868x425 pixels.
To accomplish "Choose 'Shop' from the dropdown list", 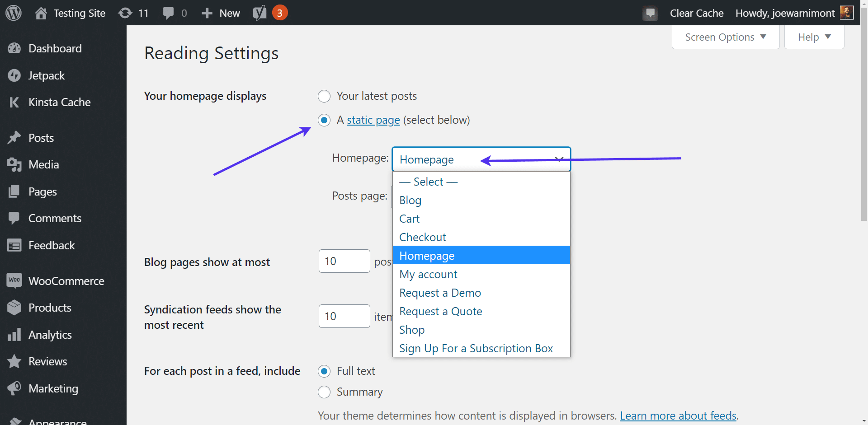I will click(412, 330).
